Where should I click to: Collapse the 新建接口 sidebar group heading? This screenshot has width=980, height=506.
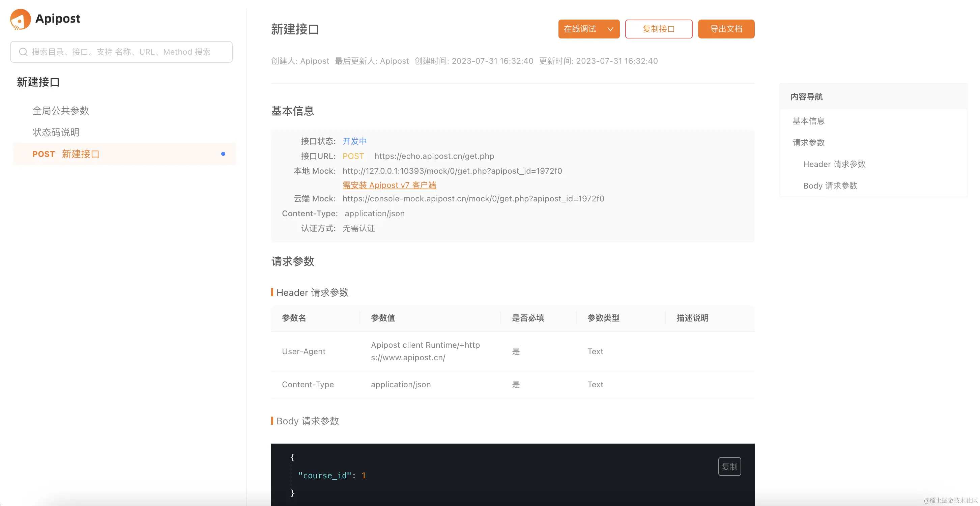38,82
